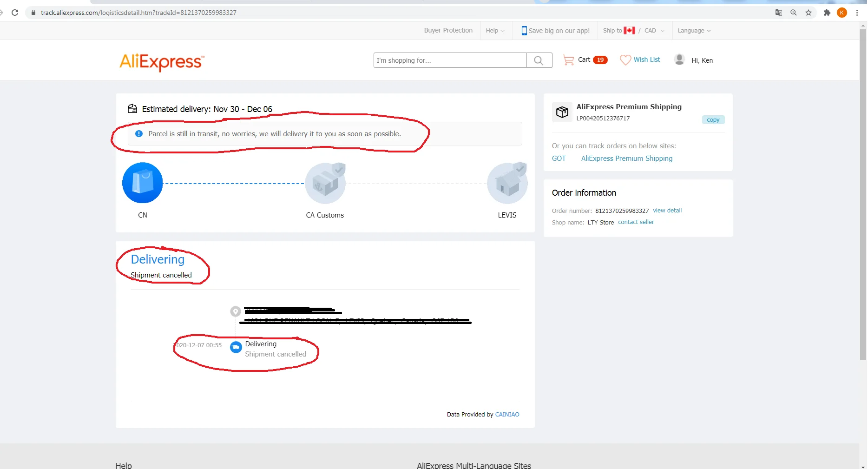The height and width of the screenshot is (469, 868).
Task: Click the mobile phone app icon
Action: pyautogui.click(x=524, y=31)
